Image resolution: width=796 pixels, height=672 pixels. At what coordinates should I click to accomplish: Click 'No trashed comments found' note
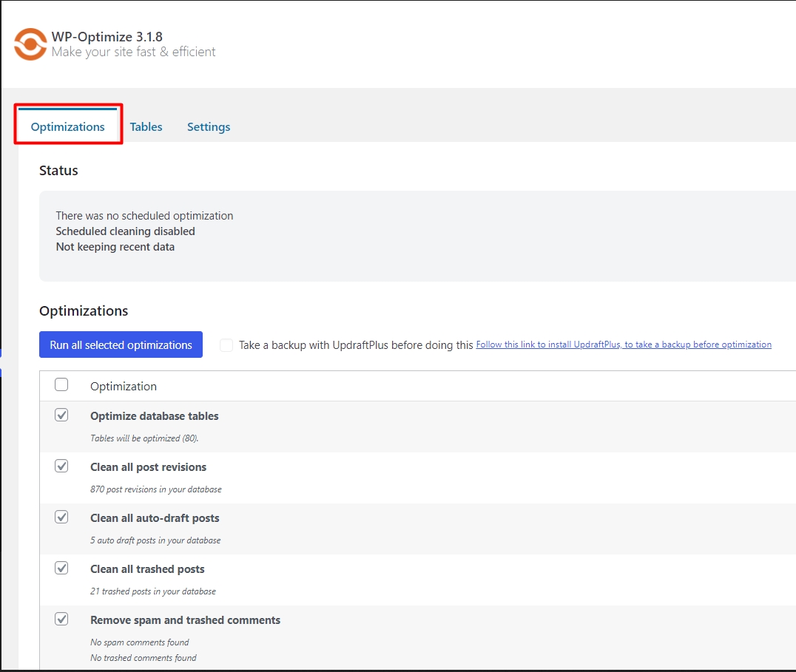click(x=144, y=658)
